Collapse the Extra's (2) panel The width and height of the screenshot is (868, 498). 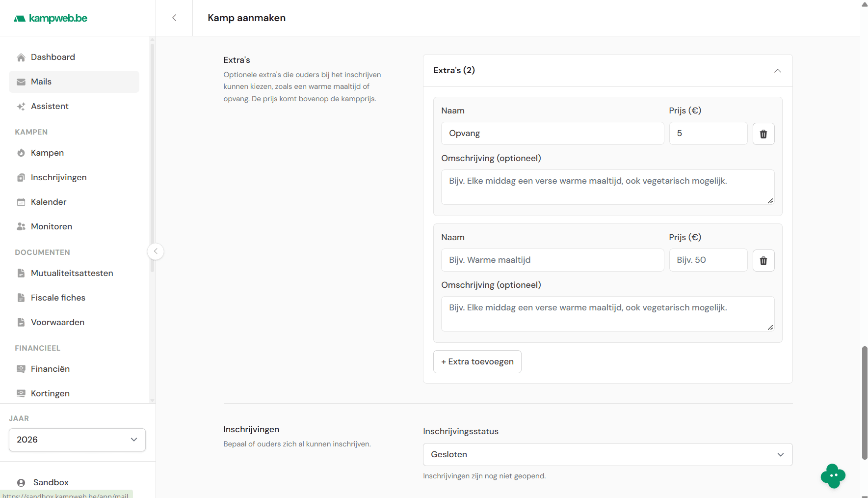tap(778, 71)
